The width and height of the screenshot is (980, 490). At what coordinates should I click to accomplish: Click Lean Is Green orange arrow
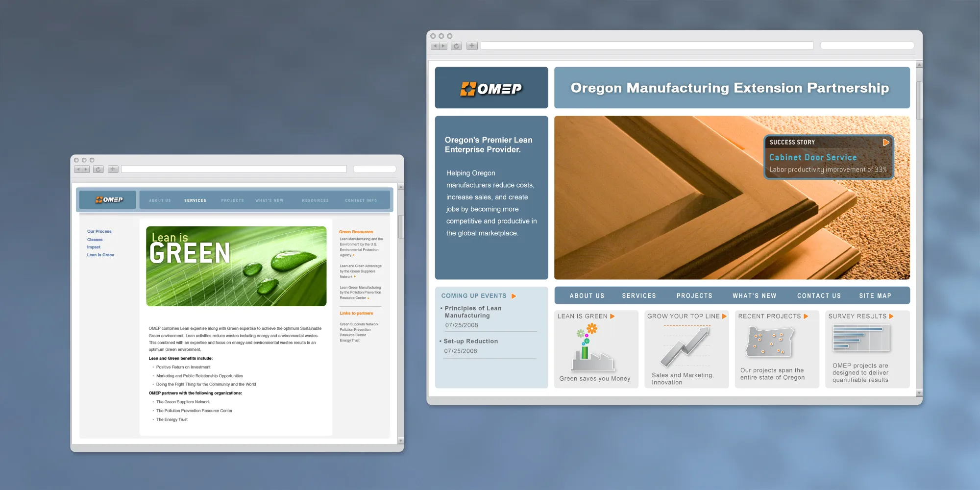point(612,317)
